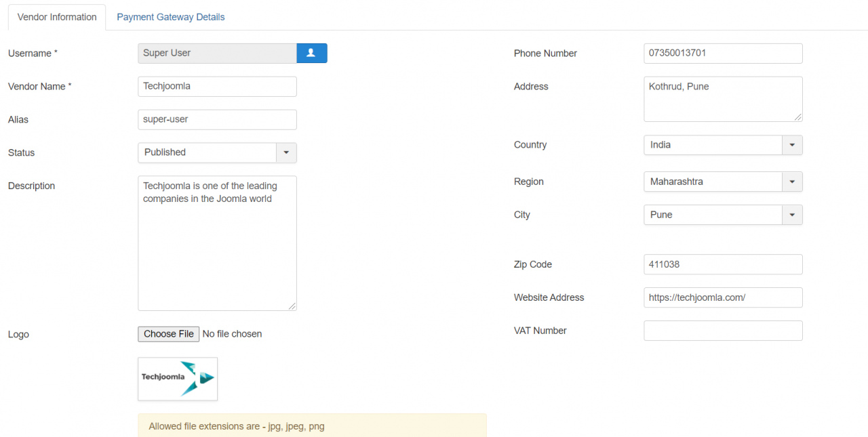868x437 pixels.
Task: Click the Alias text field
Action: click(217, 119)
